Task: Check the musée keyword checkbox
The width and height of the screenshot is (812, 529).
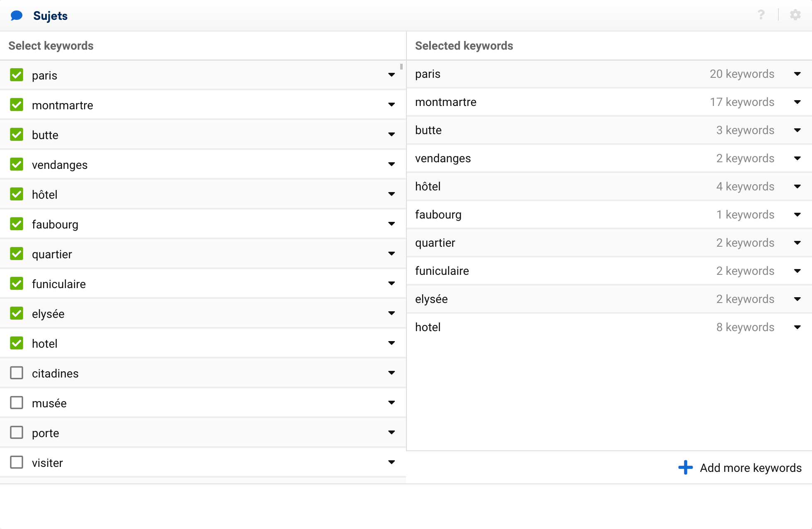Action: 17,403
